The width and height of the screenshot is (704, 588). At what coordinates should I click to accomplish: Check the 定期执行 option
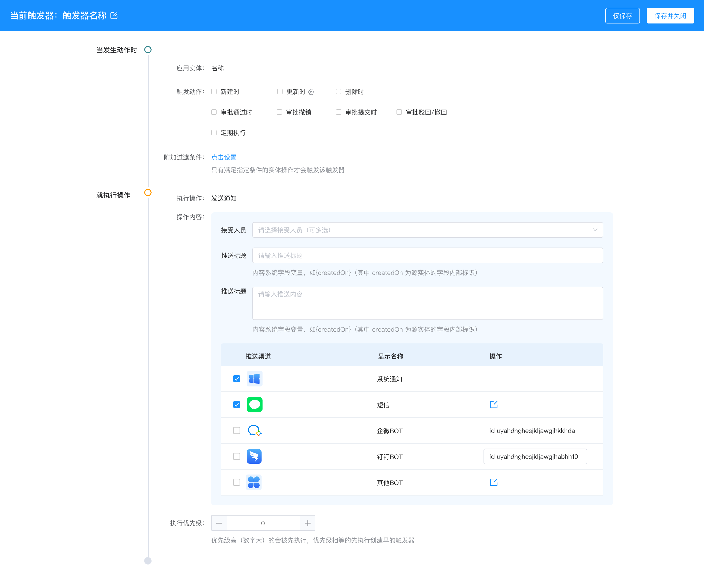[x=214, y=133]
